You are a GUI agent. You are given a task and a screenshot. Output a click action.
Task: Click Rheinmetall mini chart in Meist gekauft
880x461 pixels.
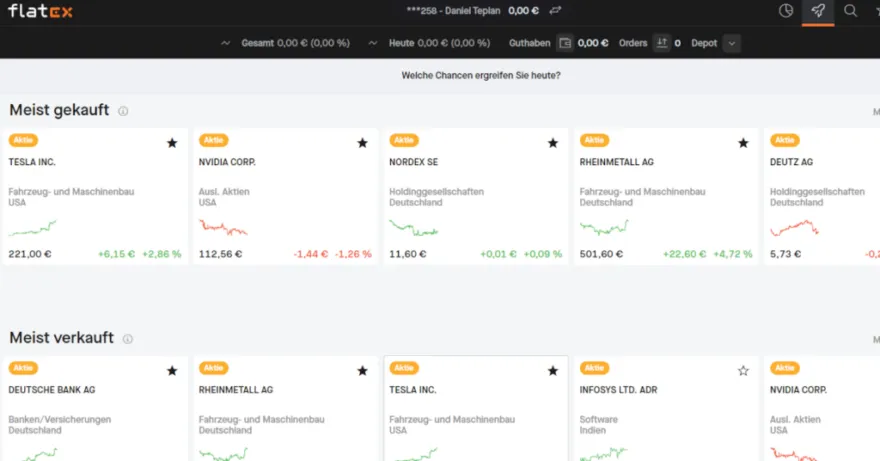click(x=604, y=228)
